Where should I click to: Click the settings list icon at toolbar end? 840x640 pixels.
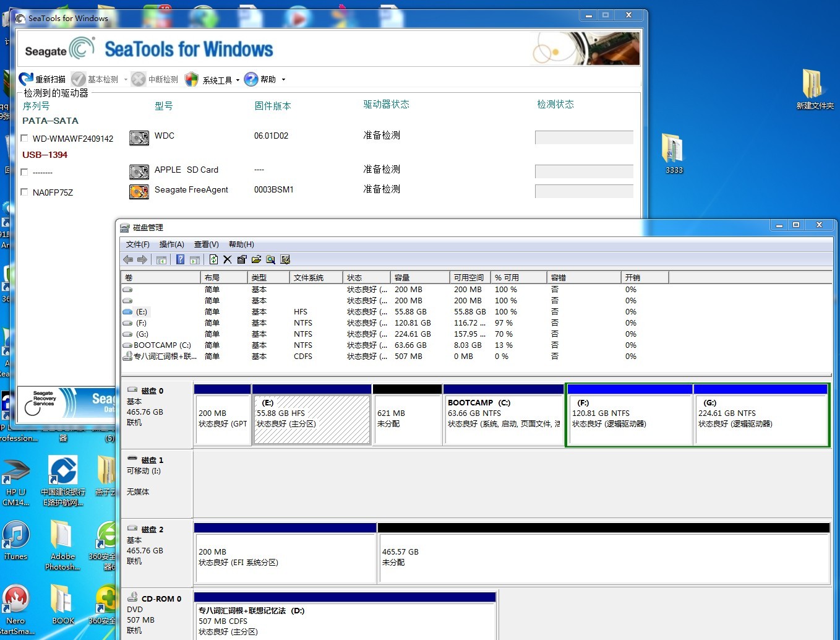[285, 260]
